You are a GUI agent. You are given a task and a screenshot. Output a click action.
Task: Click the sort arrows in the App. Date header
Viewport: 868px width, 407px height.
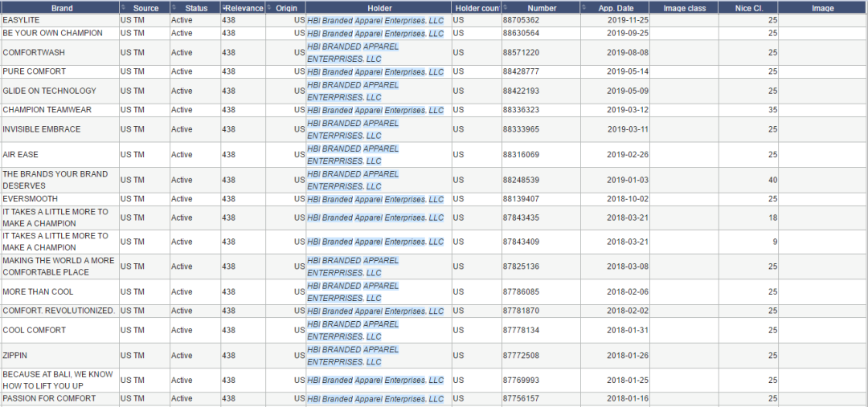(x=584, y=8)
